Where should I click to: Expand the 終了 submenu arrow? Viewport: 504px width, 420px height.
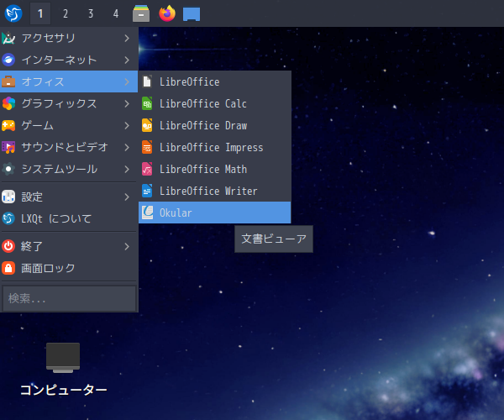click(127, 246)
